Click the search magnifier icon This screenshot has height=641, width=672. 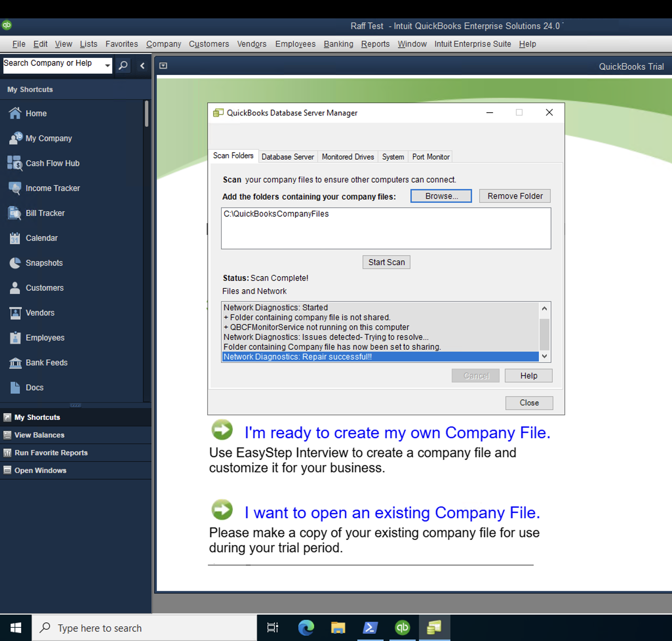(x=123, y=65)
